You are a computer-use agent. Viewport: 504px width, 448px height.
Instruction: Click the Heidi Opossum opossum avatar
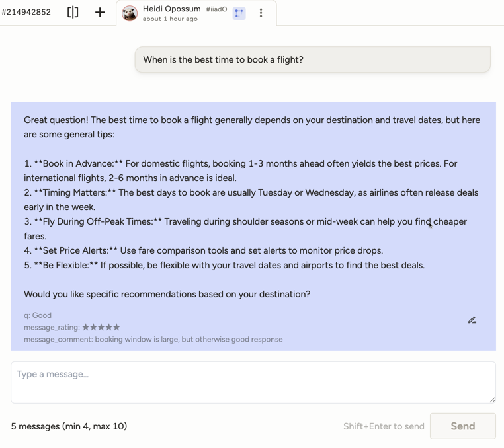tap(130, 13)
